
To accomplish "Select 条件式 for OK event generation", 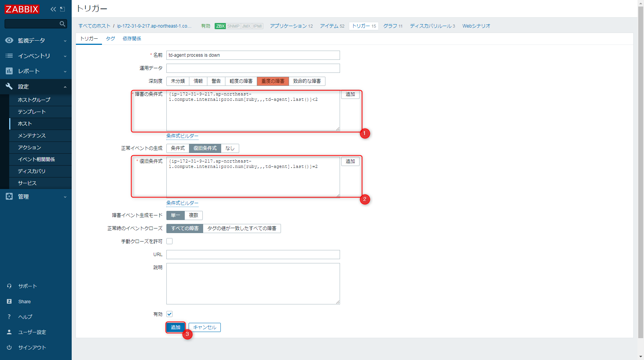I will [178, 148].
